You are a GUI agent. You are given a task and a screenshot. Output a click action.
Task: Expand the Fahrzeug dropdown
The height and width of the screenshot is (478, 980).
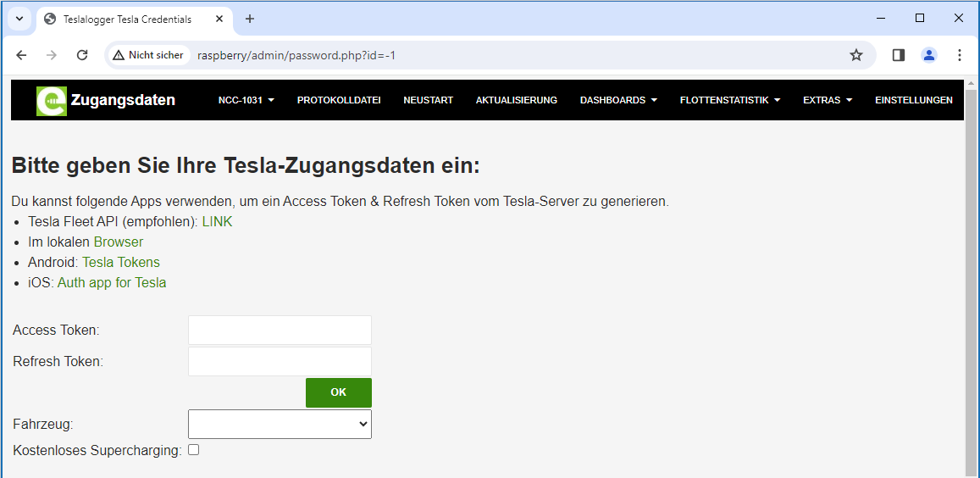pos(280,424)
